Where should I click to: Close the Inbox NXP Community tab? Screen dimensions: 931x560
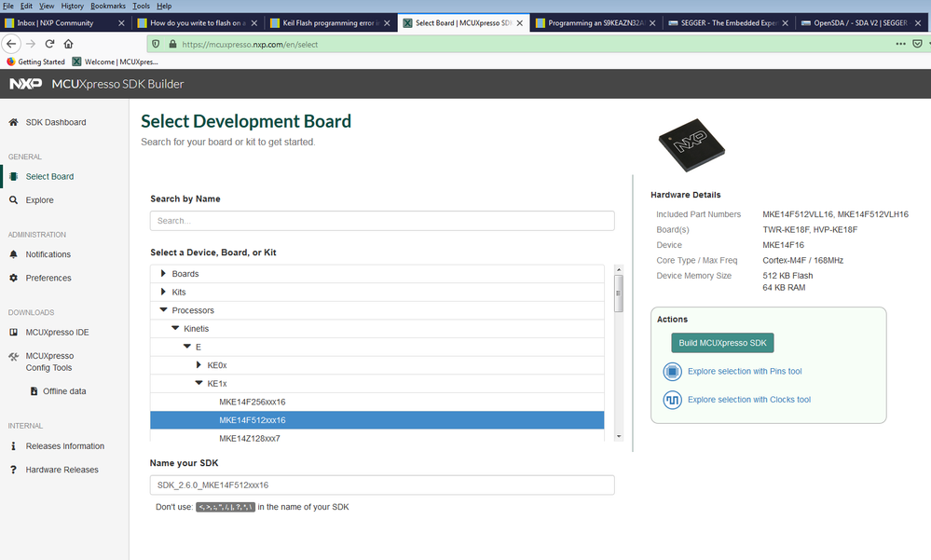[x=121, y=23]
